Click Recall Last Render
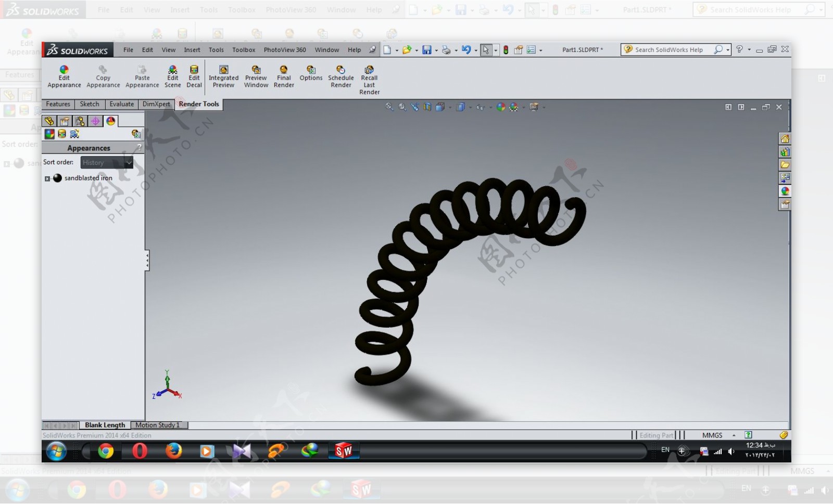Screen dimensions: 833x504 click(x=369, y=80)
